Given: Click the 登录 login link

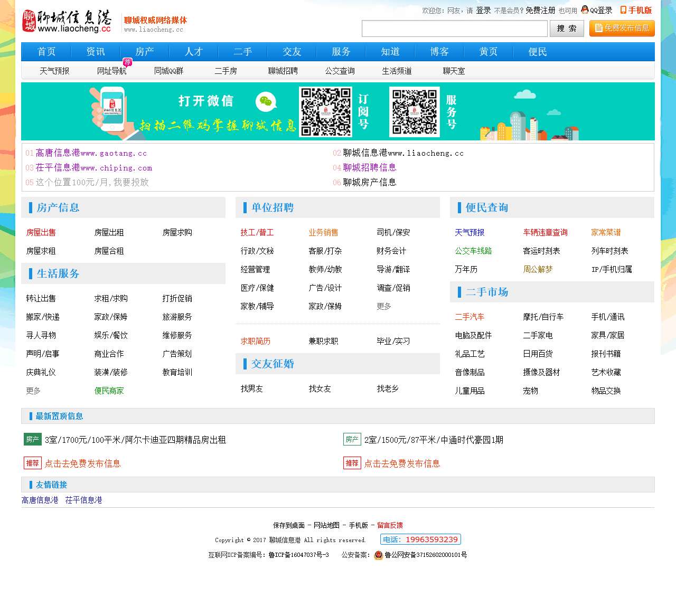Looking at the screenshot, I should 483,10.
